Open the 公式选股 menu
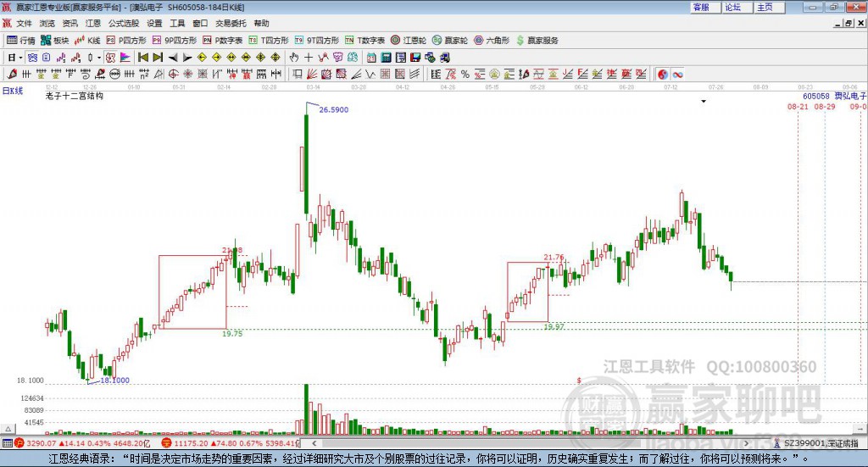The width and height of the screenshot is (868, 467). pyautogui.click(x=124, y=23)
